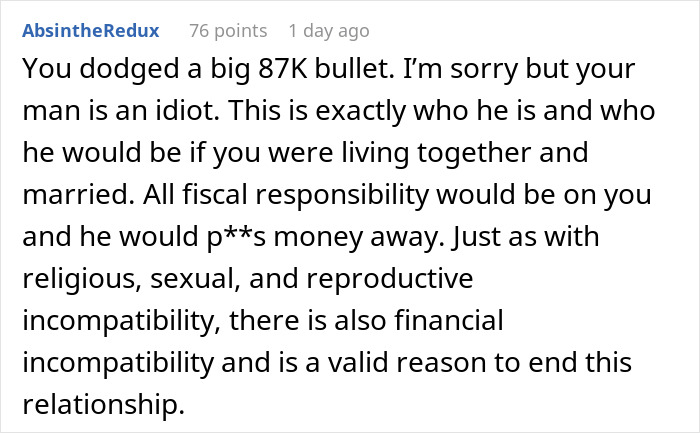Click the word exactly in second line
Screen dimensions: 700x433
click(360, 112)
